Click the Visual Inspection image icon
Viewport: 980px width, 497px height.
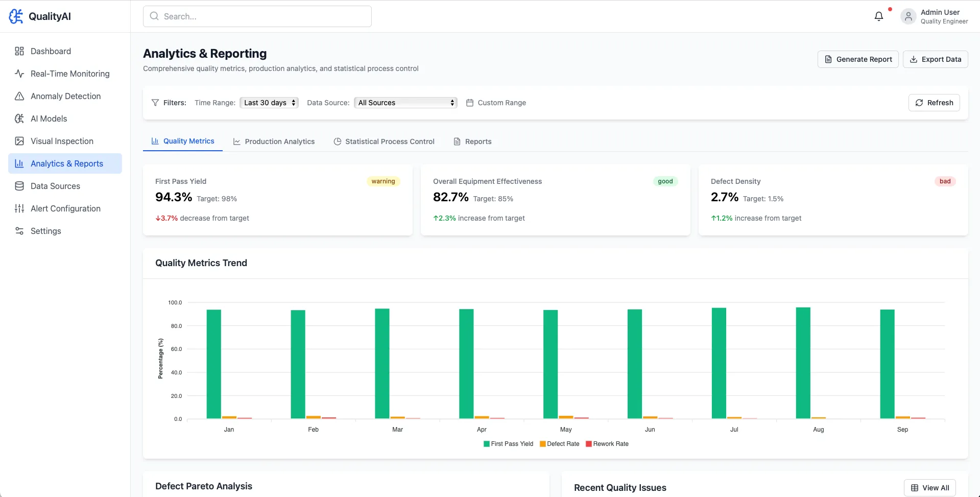click(19, 141)
